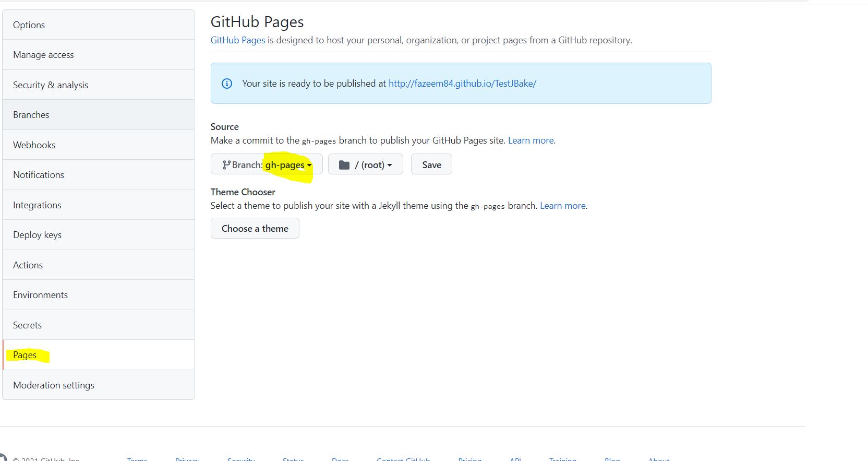The width and height of the screenshot is (868, 461).
Task: Open Moderation settings in the sidebar
Action: 99,385
